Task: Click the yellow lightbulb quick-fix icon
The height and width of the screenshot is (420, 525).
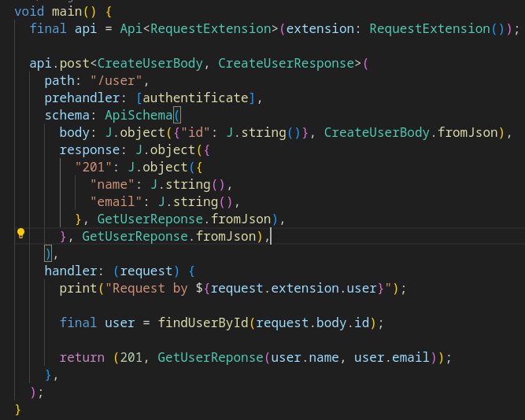Action: tap(20, 234)
